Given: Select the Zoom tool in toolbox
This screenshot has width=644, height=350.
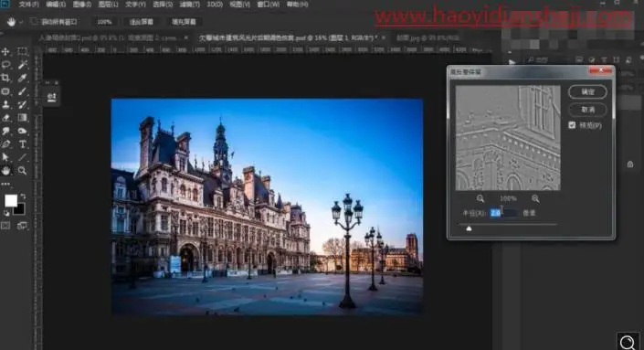Looking at the screenshot, I should [22, 171].
